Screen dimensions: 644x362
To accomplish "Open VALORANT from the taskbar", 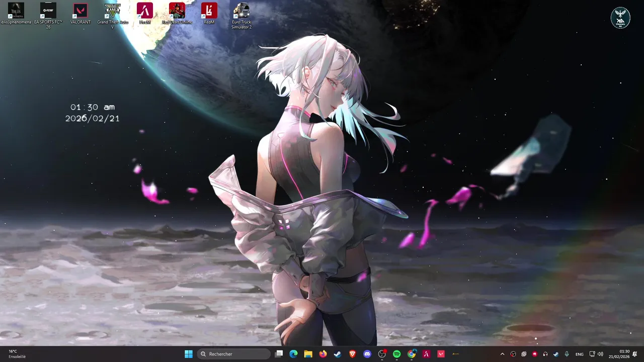I will [x=441, y=354].
